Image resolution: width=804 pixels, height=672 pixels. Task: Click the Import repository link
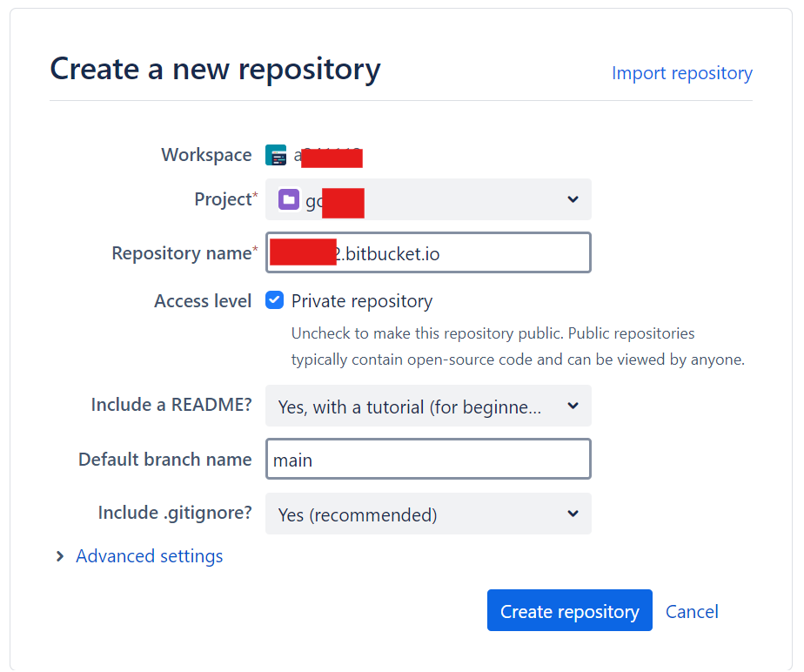682,73
